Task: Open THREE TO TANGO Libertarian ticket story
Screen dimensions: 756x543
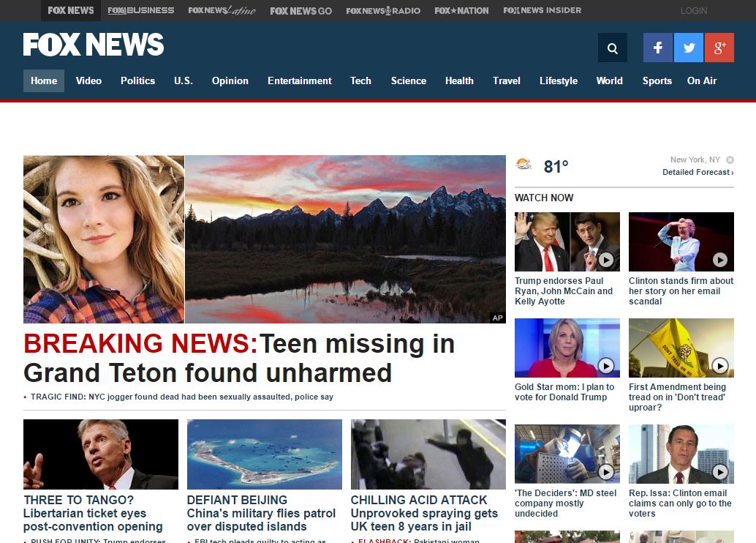Action: tap(93, 513)
